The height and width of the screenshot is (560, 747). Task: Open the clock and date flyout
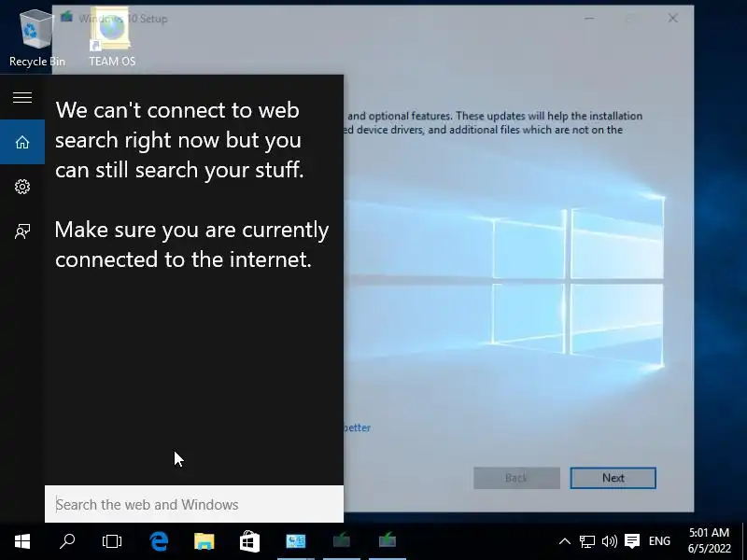[x=709, y=541]
